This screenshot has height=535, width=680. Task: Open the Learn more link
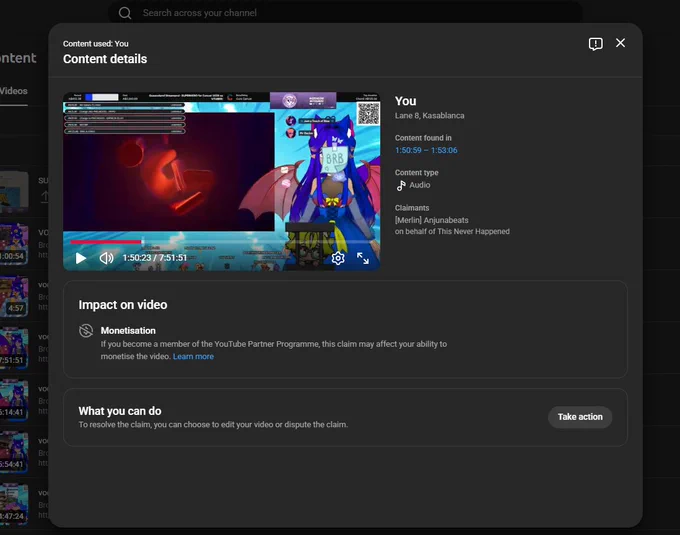click(193, 356)
